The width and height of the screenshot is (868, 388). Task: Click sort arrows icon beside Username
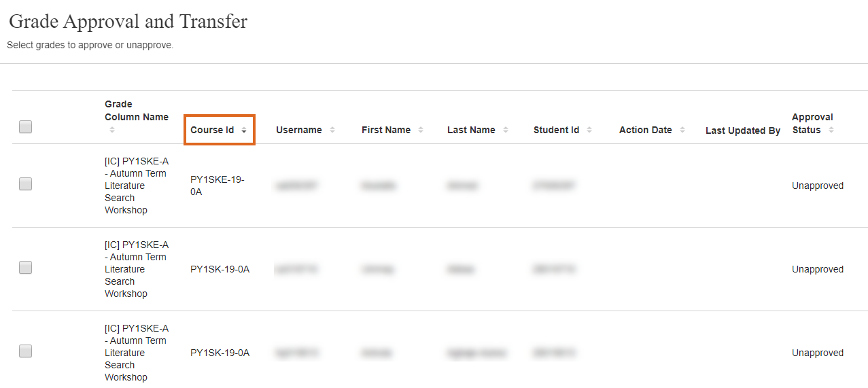[x=332, y=130]
